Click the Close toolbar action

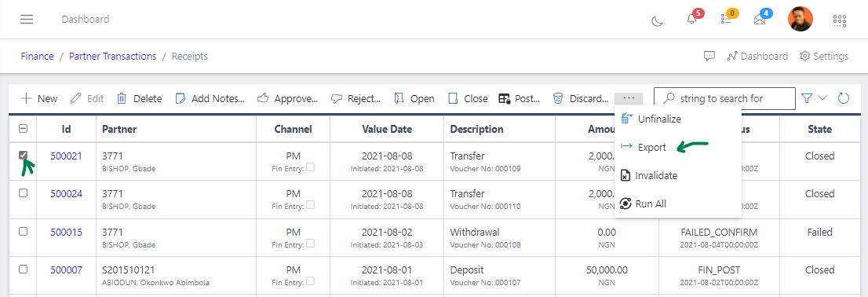click(x=468, y=99)
